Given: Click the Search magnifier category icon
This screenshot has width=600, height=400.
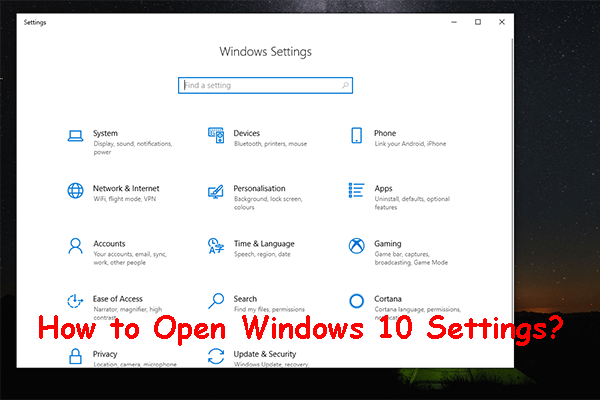Looking at the screenshot, I should pos(215,300).
